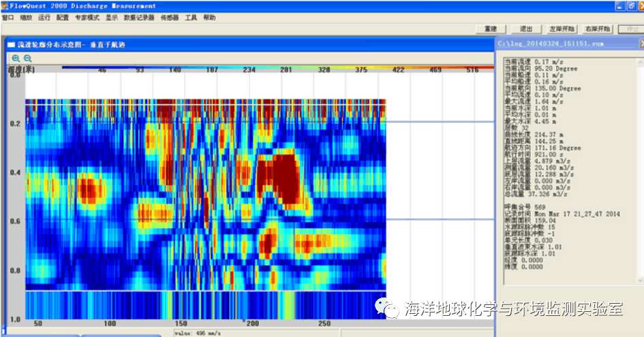
Task: Open the 专家模式 menu
Action: [86, 18]
